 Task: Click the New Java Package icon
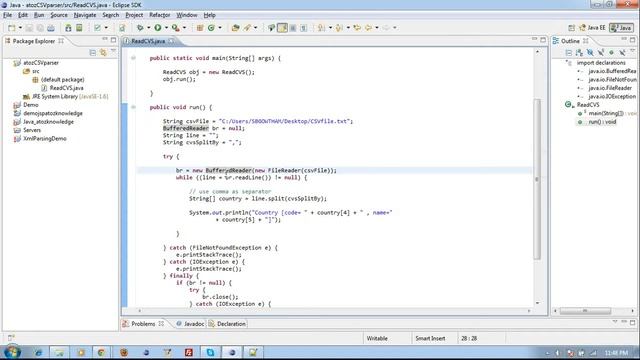click(200, 28)
